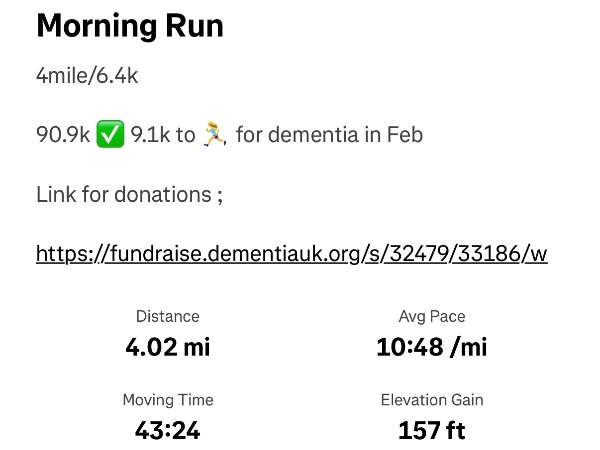Open the dementiauk fundraise donation link
The image size is (600, 450).
(291, 253)
